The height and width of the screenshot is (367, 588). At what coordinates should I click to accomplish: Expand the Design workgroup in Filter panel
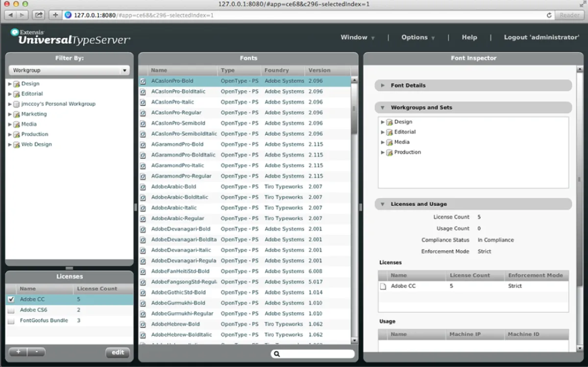click(x=10, y=84)
